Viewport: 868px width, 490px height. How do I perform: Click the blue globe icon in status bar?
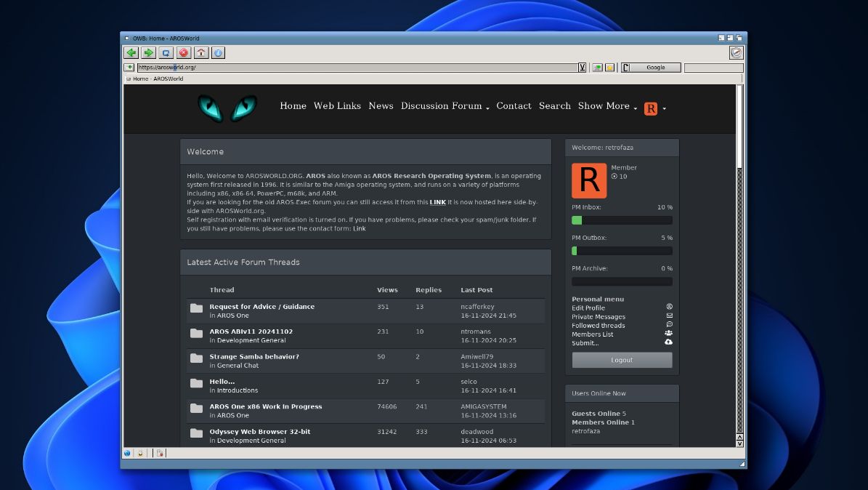tap(127, 454)
